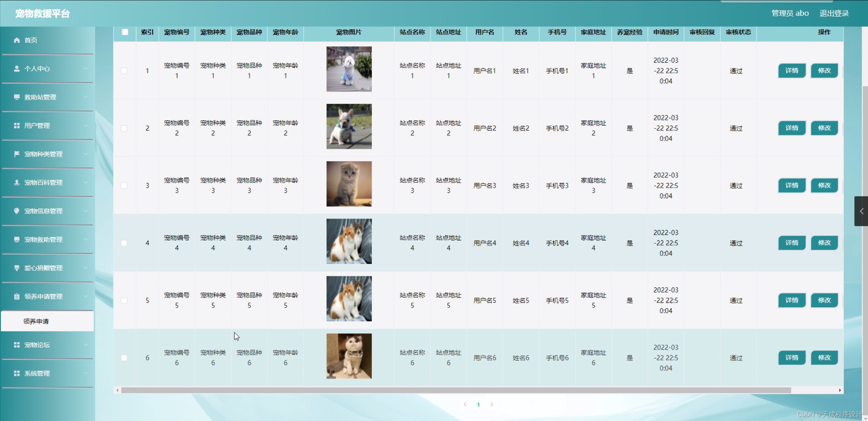Open the 宠物百科管理 menu item
The image size is (868, 421).
(43, 183)
